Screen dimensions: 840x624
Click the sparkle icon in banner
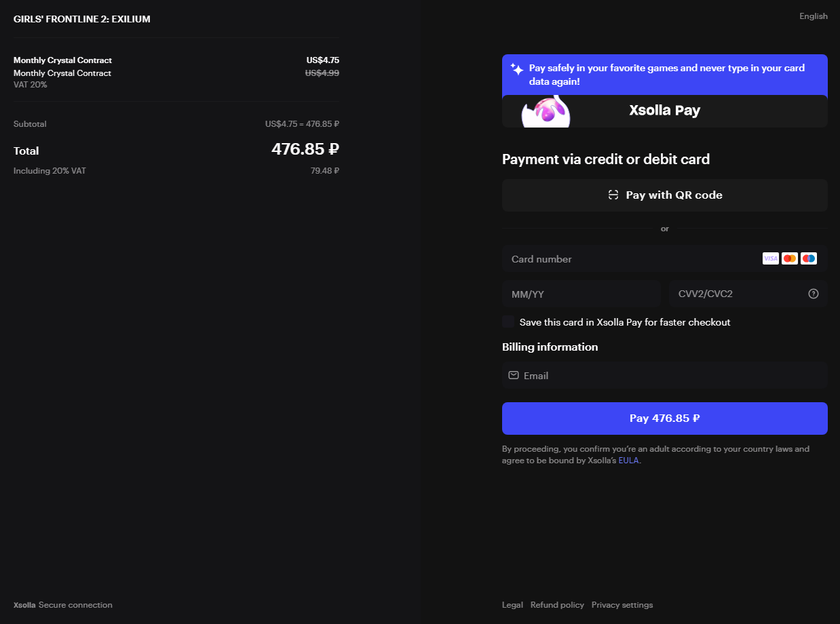(517, 69)
